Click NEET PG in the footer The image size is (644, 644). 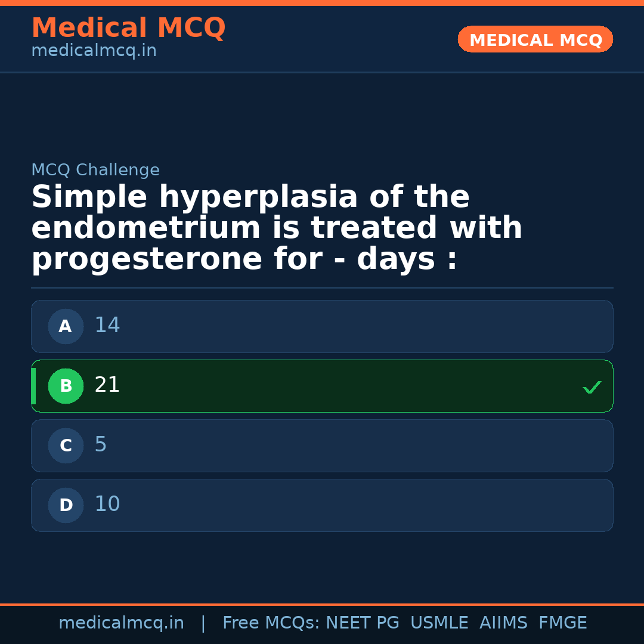[x=363, y=623]
